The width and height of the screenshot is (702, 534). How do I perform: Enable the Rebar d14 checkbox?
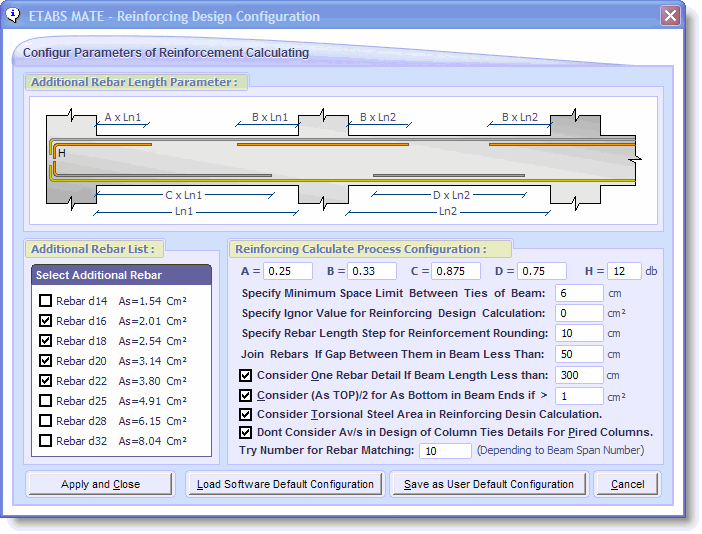[45, 301]
